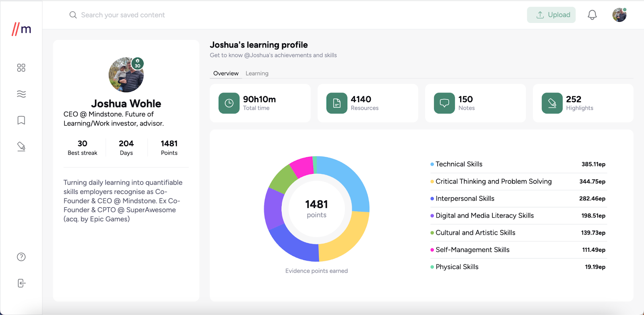Focus the Search your saved content field

coord(123,15)
